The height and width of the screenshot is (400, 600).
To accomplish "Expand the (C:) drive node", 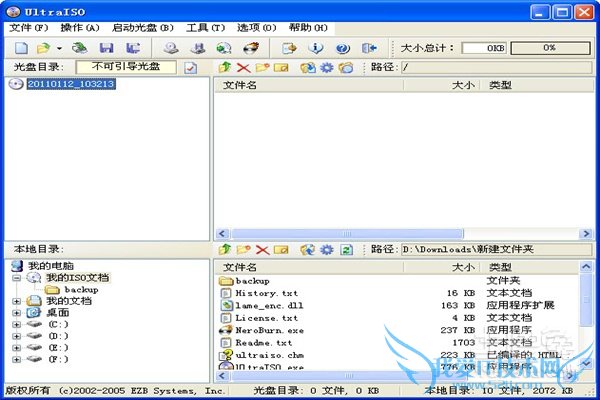I will tap(16, 325).
